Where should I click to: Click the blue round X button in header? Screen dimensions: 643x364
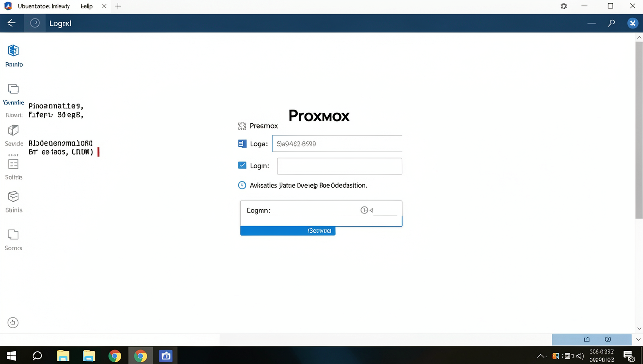633,23
